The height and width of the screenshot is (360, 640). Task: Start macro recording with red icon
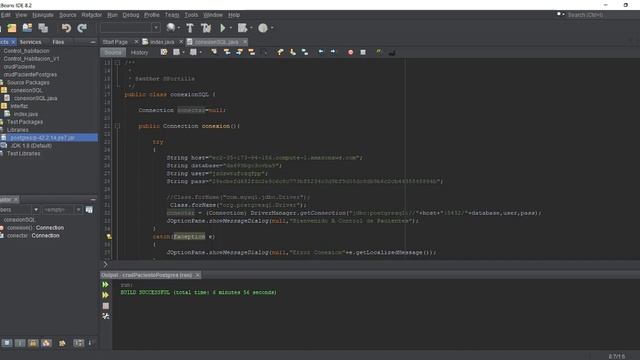350,52
